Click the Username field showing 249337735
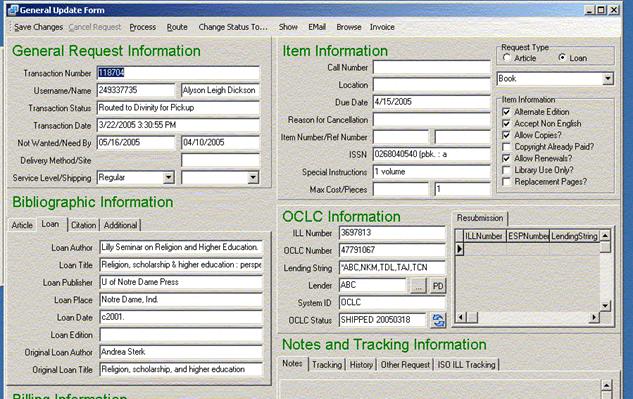 click(x=136, y=90)
